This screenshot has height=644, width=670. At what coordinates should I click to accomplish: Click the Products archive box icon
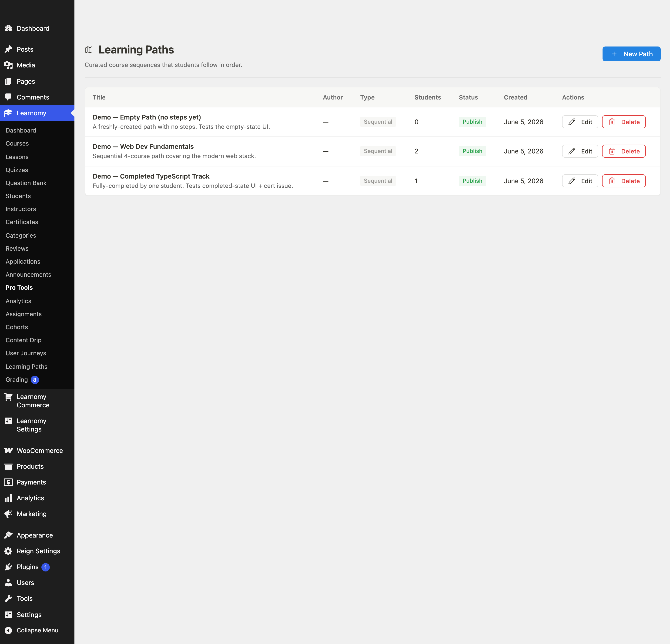[x=9, y=466]
